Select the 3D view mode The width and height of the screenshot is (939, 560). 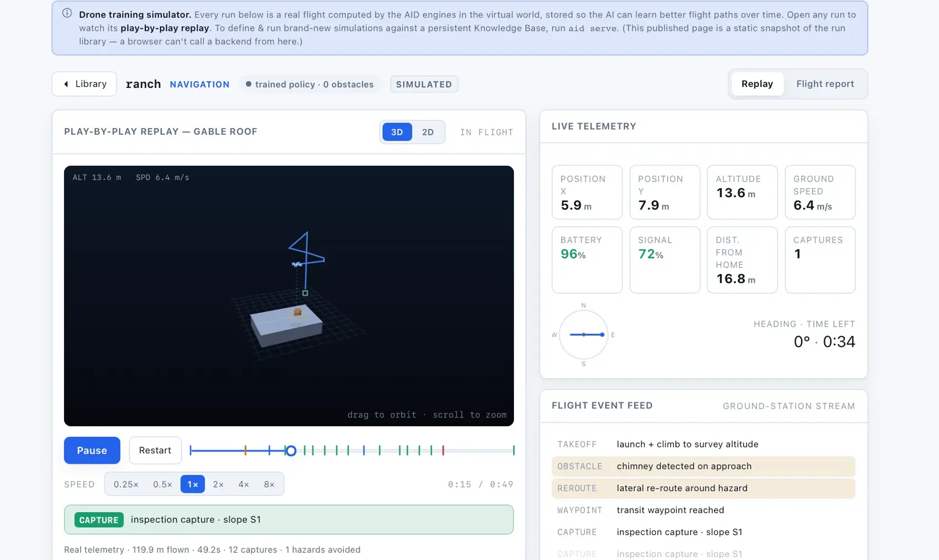[x=397, y=132]
